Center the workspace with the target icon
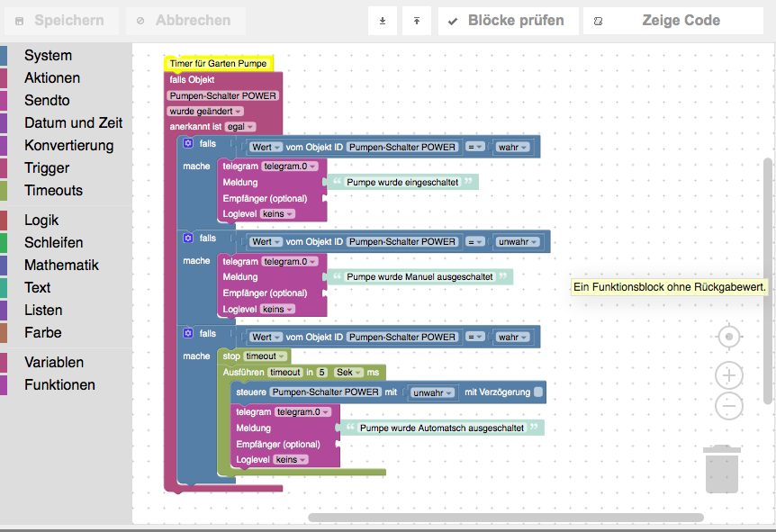Image resolution: width=776 pixels, height=532 pixels. (728, 337)
